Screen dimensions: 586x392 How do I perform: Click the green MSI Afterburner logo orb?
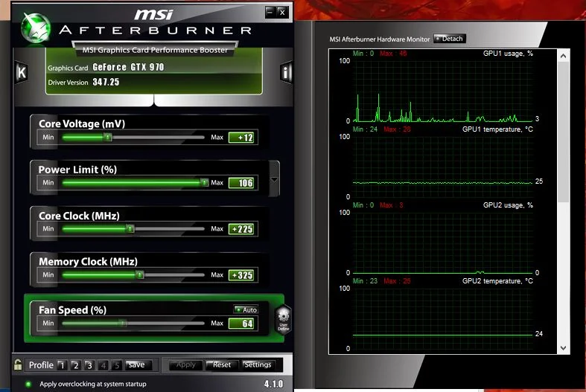tap(36, 28)
